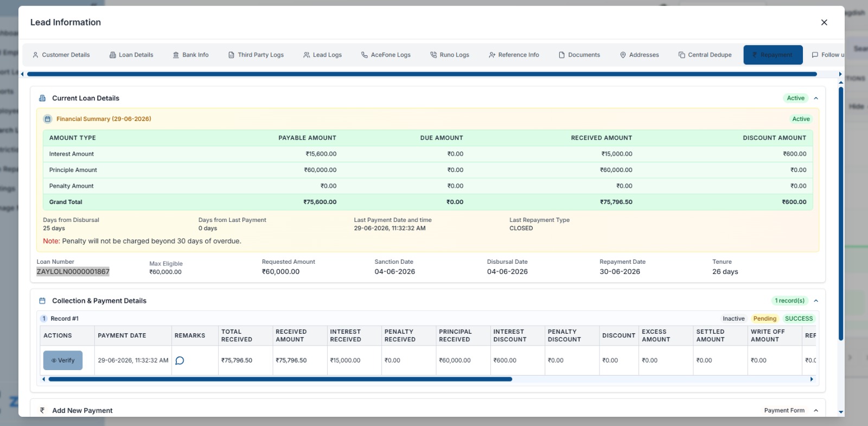Go to the Central Dedupe tab
868x426 pixels.
[705, 55]
